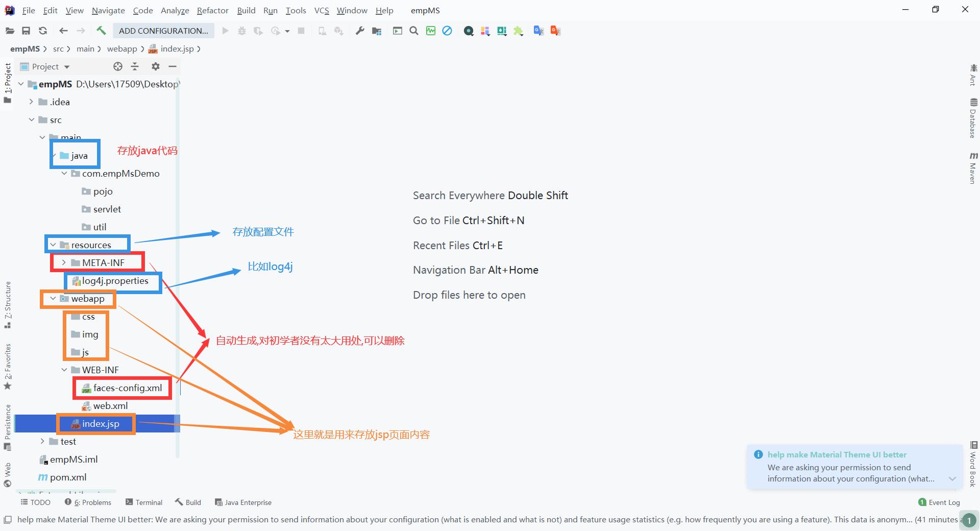The width and height of the screenshot is (980, 531).
Task: Open the Project Structure icon
Action: point(377,31)
